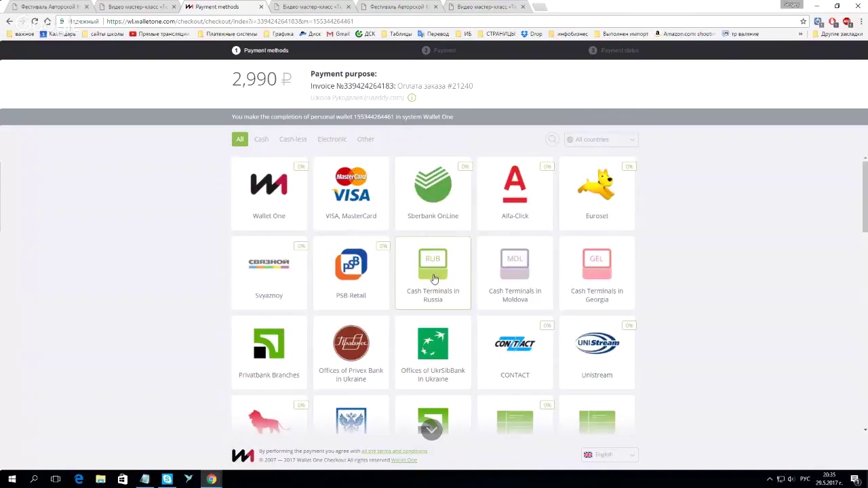
Task: Select Wallet One payment method
Action: (x=269, y=193)
